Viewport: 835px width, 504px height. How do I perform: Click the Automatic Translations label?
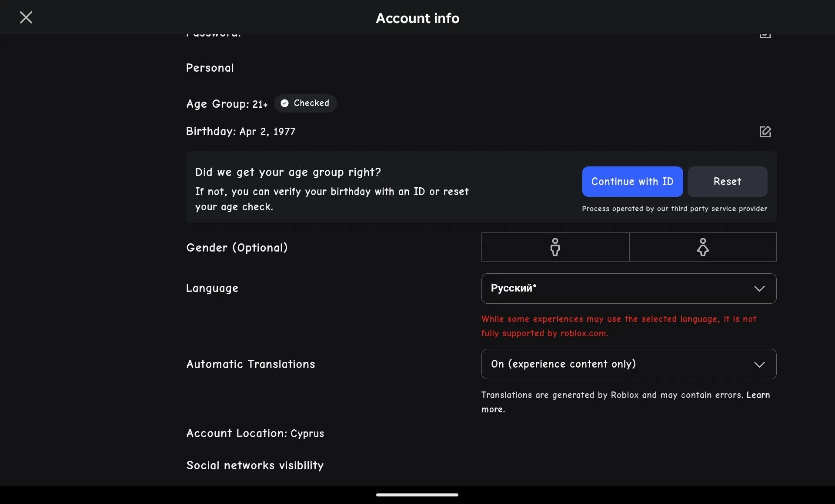pyautogui.click(x=250, y=364)
